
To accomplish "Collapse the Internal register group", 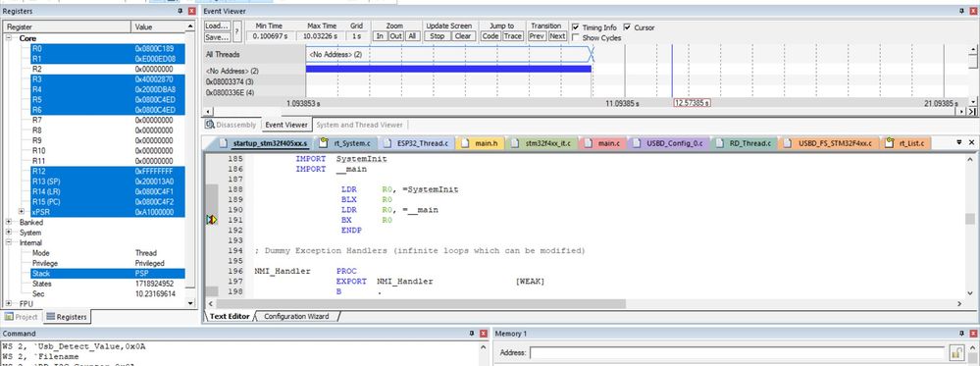I will tap(9, 242).
